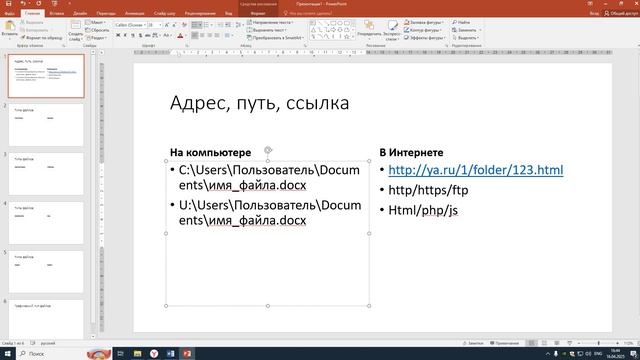
Task: Select slide 2 thumbnail in slide panel
Action: click(x=46, y=125)
